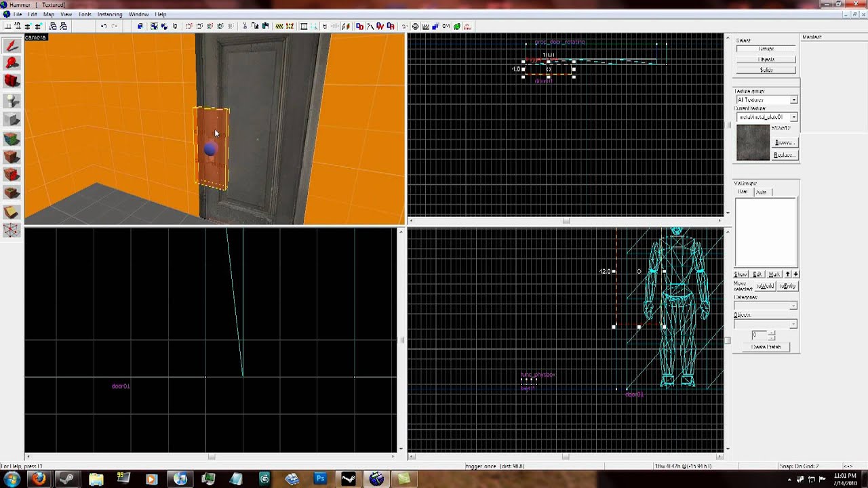Click the VisGroups Edit button
The width and height of the screenshot is (868, 488).
pos(757,274)
